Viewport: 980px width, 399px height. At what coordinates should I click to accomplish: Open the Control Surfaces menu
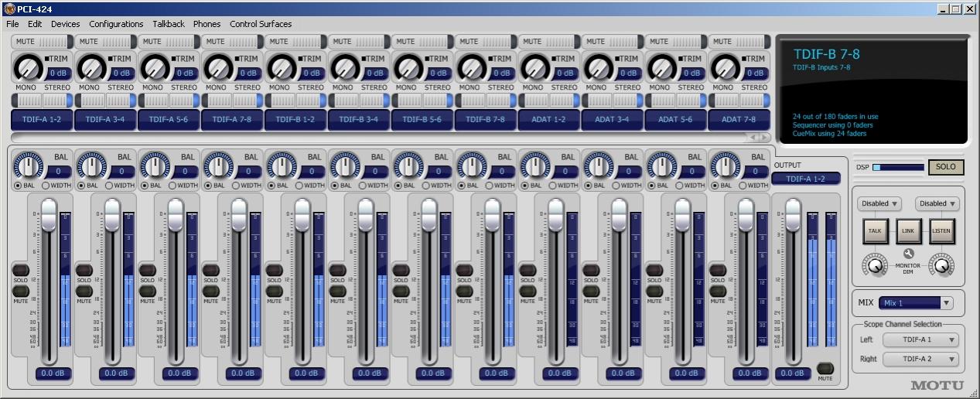261,24
